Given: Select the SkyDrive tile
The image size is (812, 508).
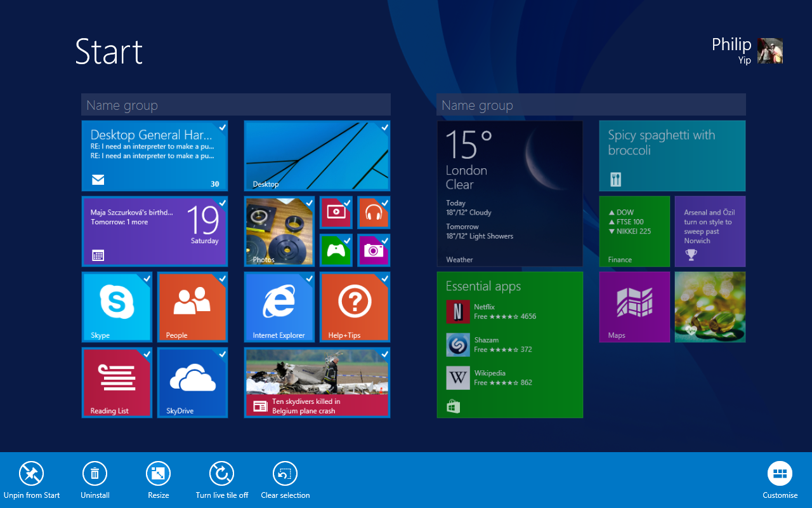Looking at the screenshot, I should [192, 383].
